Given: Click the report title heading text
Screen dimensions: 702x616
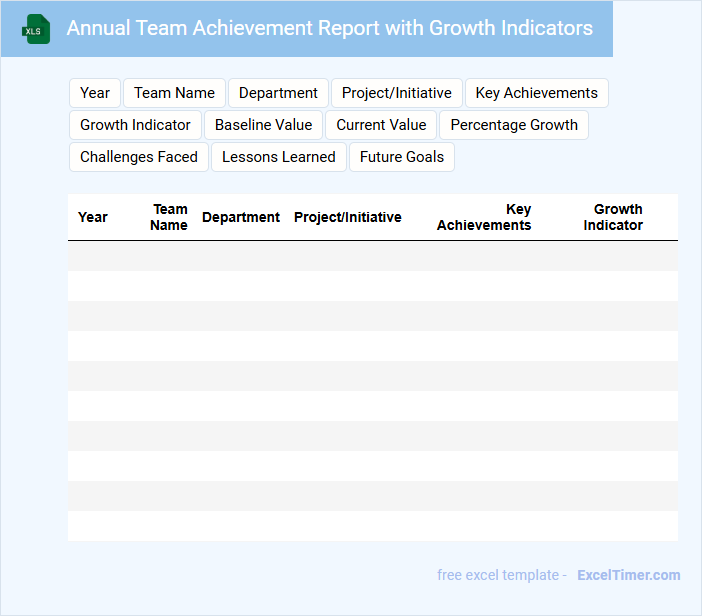Looking at the screenshot, I should click(x=329, y=28).
